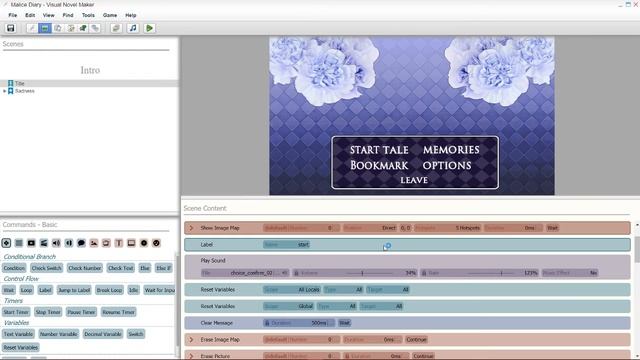Run the game with green play icon
Viewport: 640px width, 360px height.
click(149, 28)
